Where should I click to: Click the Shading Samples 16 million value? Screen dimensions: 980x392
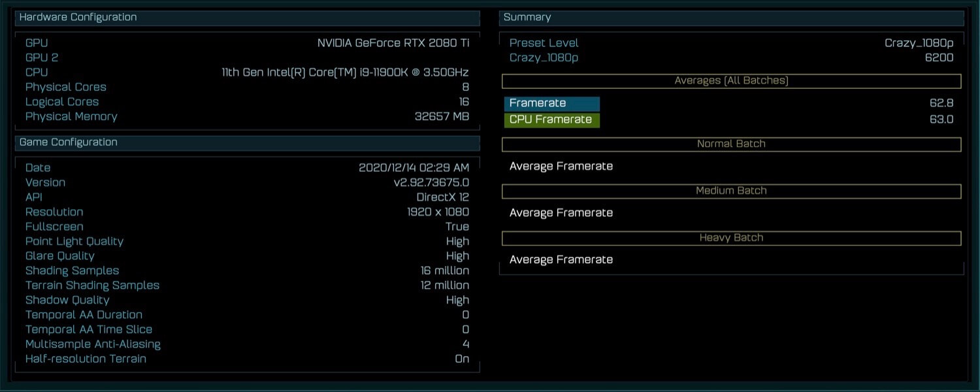click(445, 270)
